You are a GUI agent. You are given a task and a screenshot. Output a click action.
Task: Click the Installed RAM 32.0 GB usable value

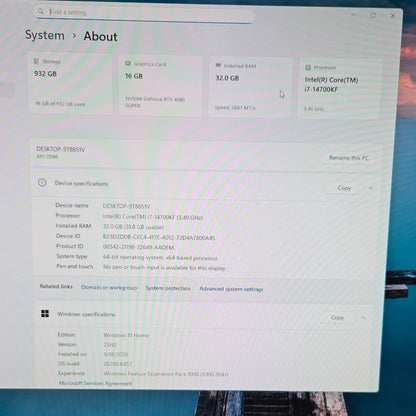(x=133, y=227)
